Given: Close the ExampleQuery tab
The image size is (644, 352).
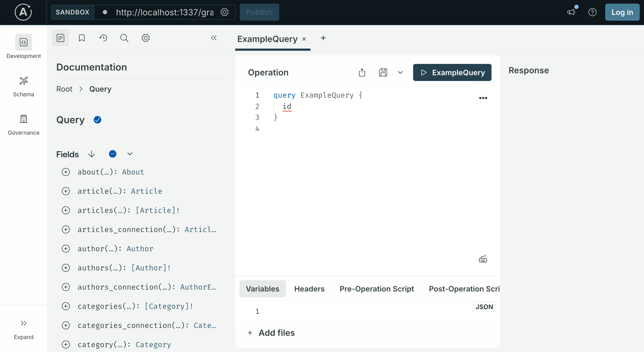Looking at the screenshot, I should pyautogui.click(x=304, y=39).
